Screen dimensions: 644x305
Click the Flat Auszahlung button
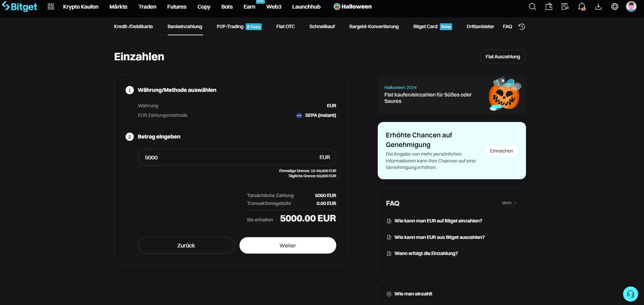coord(503,57)
